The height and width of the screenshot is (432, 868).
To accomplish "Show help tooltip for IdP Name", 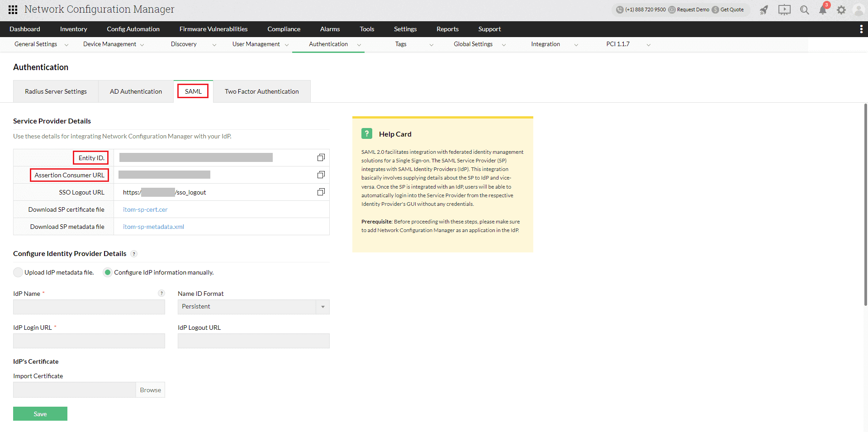I will click(161, 293).
